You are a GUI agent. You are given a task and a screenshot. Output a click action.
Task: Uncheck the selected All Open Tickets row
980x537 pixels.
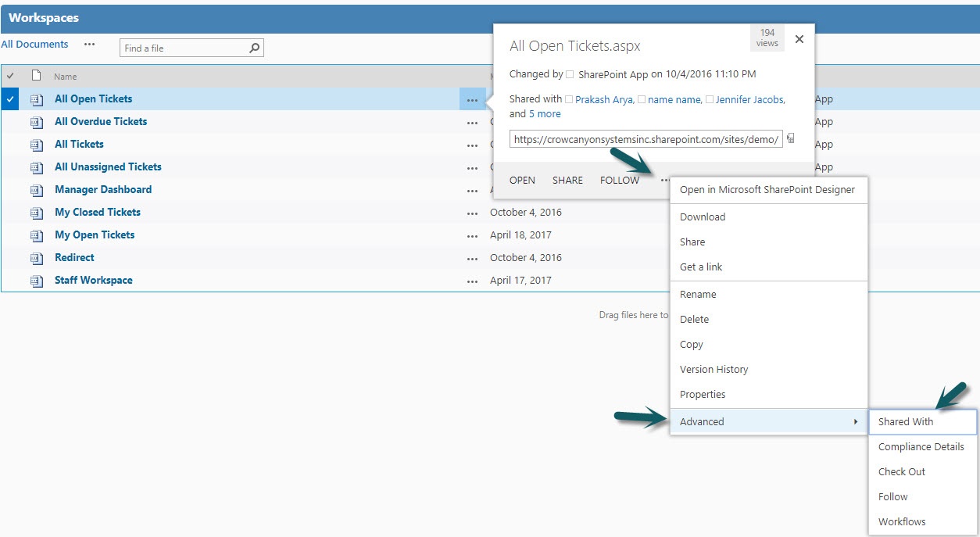click(x=10, y=99)
